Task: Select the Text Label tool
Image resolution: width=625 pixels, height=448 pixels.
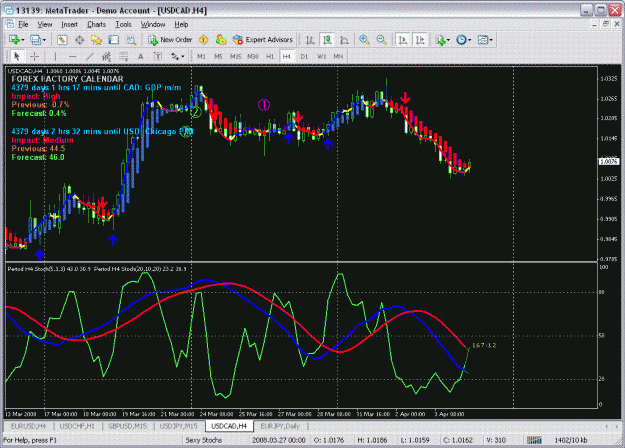Action: [x=158, y=56]
